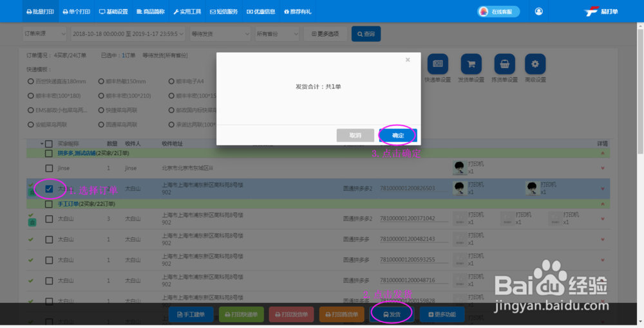Image resolution: width=644 pixels, height=328 pixels.
Task: Check order 781000001200482143 checkbox
Action: point(49,239)
